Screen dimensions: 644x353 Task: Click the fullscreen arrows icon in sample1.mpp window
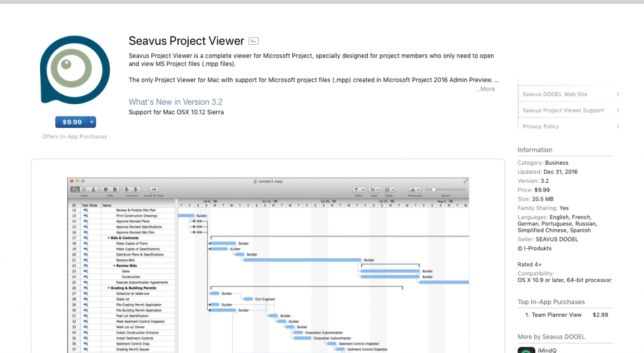pyautogui.click(x=465, y=181)
